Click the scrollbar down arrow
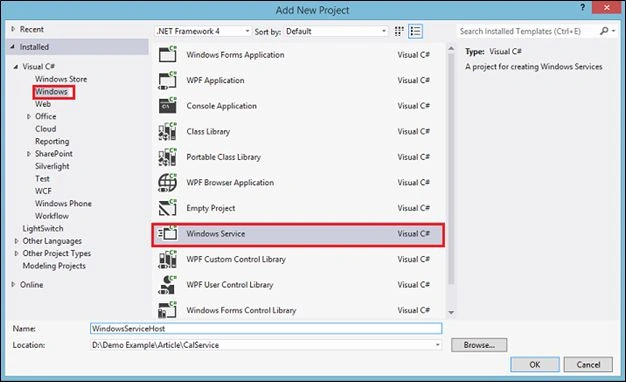The width and height of the screenshot is (626, 382). tap(451, 313)
